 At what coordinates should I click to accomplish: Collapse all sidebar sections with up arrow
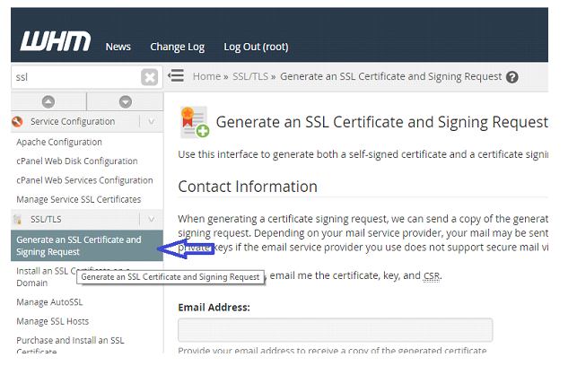pos(48,102)
